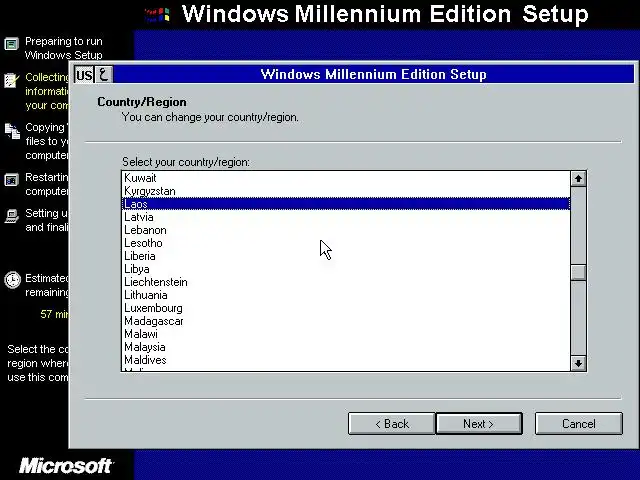This screenshot has height=480, width=640.
Task: Choose Latvia from the list
Action: pyautogui.click(x=346, y=217)
